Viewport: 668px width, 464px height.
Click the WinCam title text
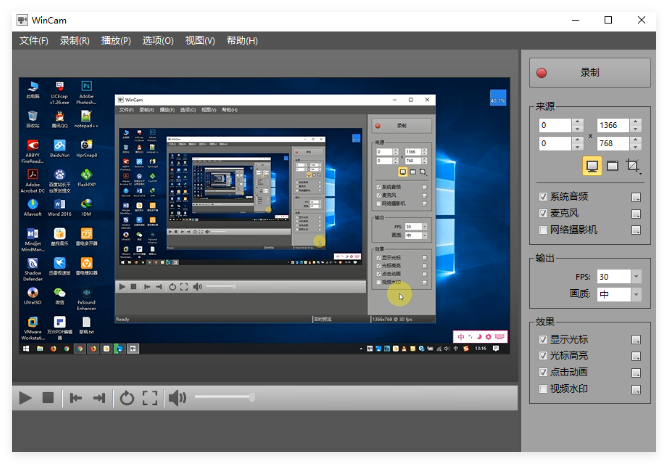click(x=49, y=20)
